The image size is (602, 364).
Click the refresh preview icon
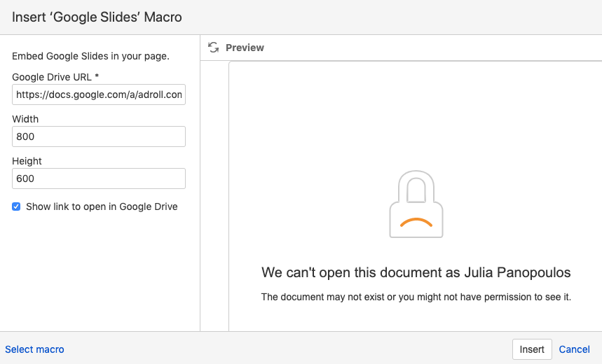pos(214,48)
